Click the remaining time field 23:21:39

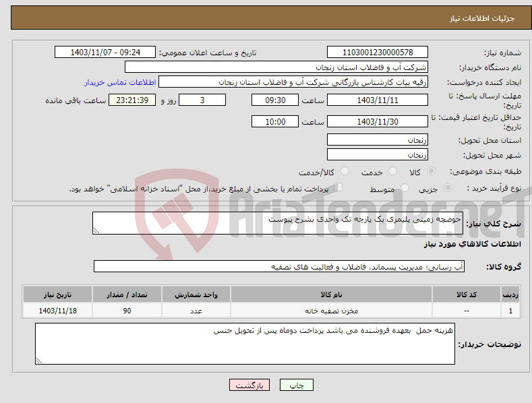132,100
